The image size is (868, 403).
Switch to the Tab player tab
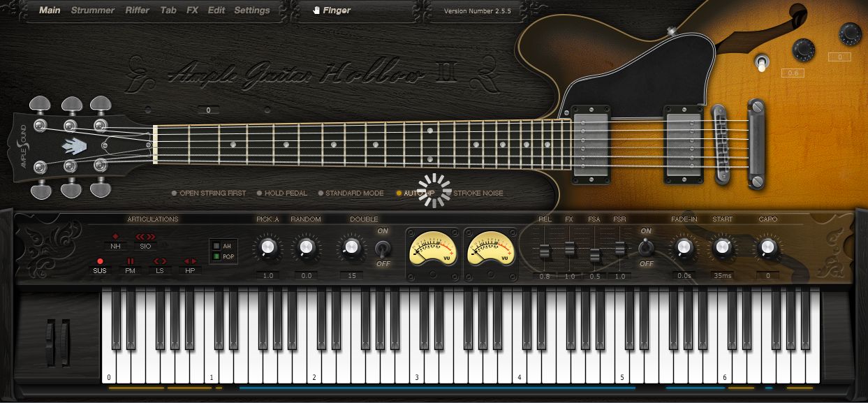click(168, 10)
